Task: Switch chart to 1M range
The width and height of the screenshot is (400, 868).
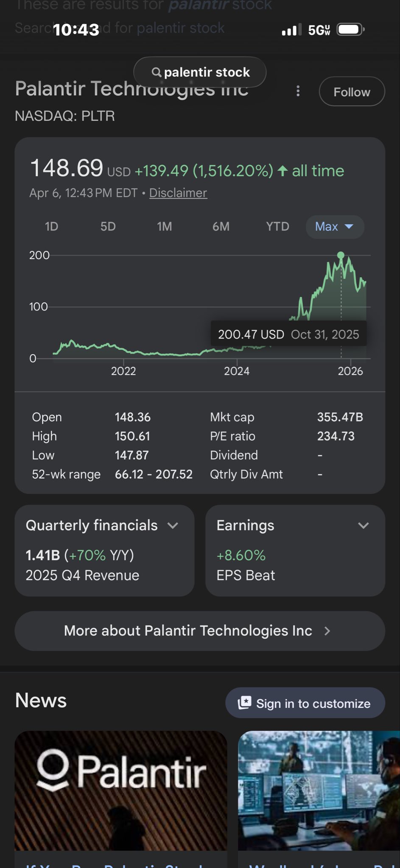Action: click(164, 227)
